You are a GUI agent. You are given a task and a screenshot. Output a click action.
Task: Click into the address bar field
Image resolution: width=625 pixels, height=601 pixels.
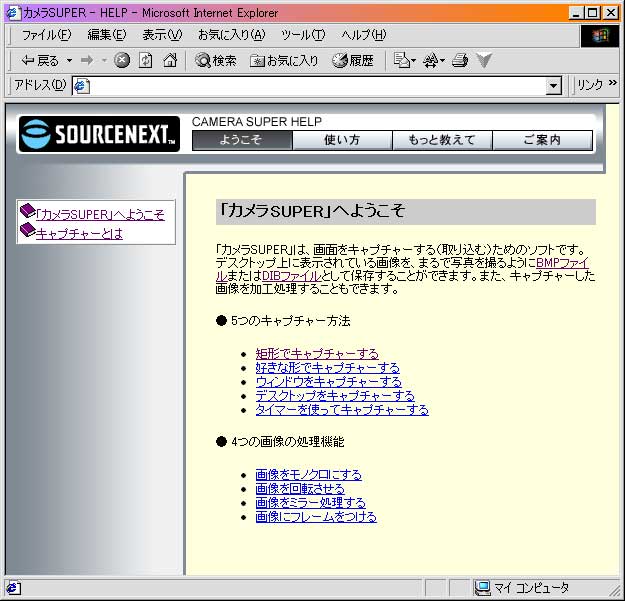coord(318,86)
